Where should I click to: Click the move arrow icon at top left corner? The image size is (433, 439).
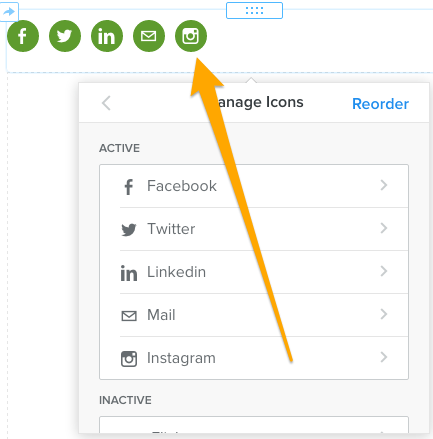[x=9, y=12]
